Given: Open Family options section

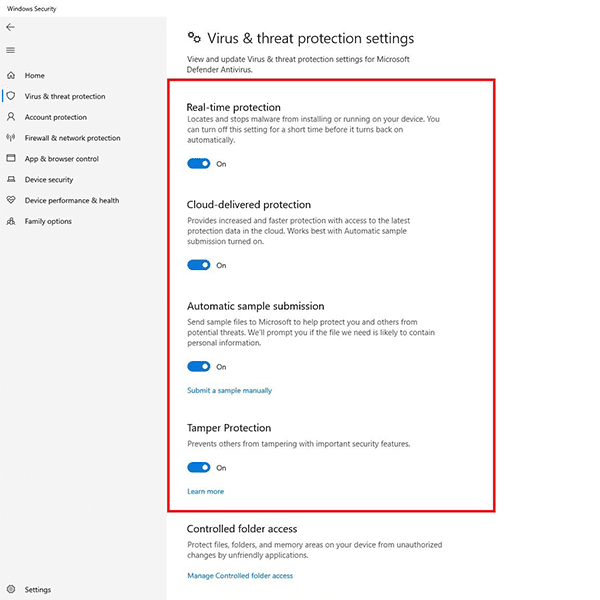Looking at the screenshot, I should tap(48, 221).
